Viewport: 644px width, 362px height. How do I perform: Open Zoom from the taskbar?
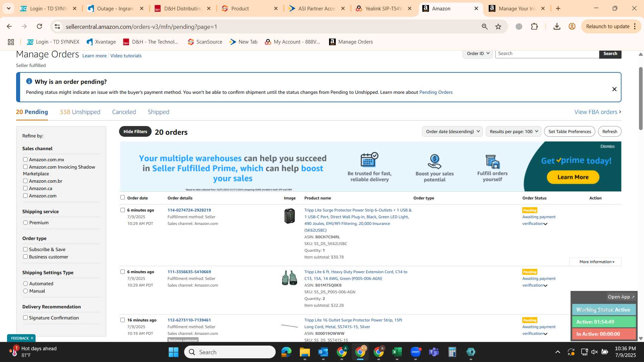(x=416, y=352)
